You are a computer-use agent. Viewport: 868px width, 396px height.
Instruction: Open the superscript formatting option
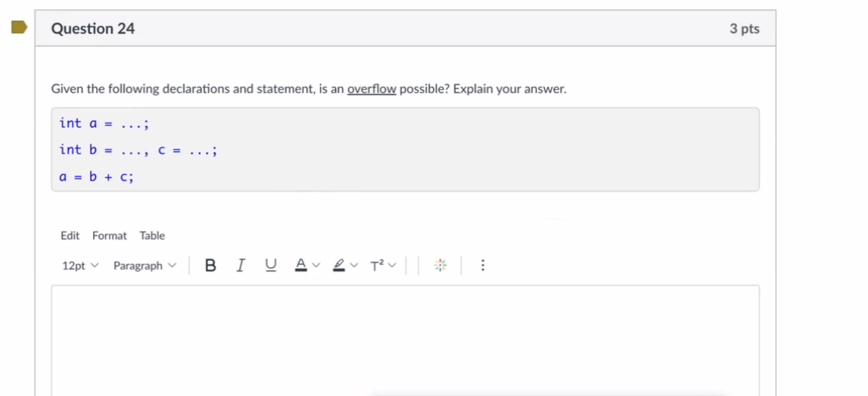tap(377, 266)
